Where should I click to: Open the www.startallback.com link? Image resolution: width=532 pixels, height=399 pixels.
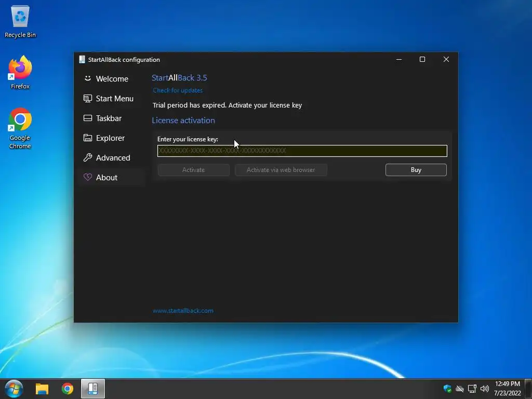pos(183,311)
